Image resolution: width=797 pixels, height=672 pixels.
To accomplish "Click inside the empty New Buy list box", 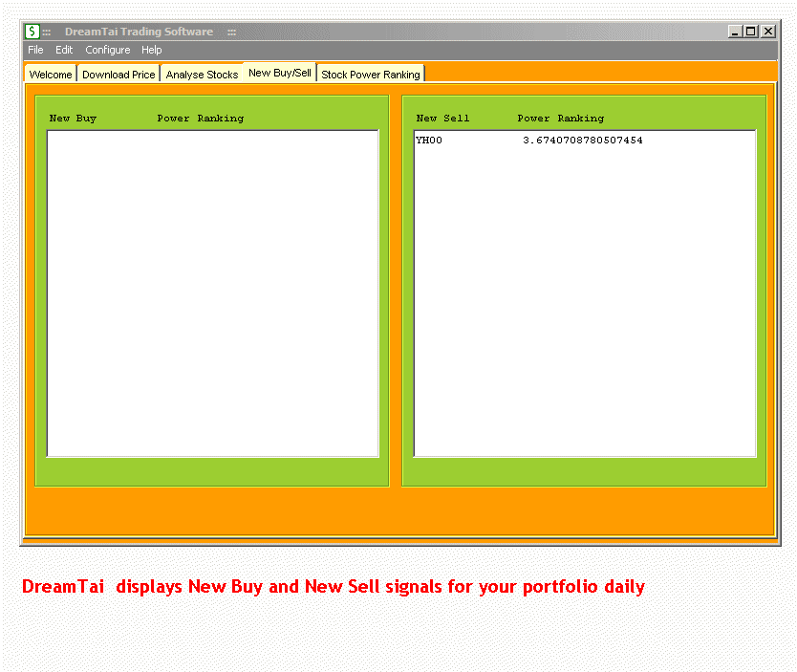I will click(x=212, y=293).
